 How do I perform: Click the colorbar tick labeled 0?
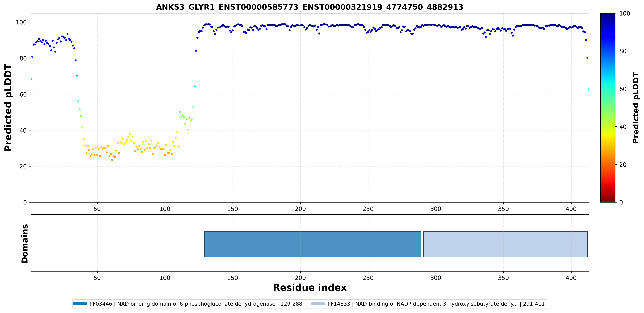[621, 202]
